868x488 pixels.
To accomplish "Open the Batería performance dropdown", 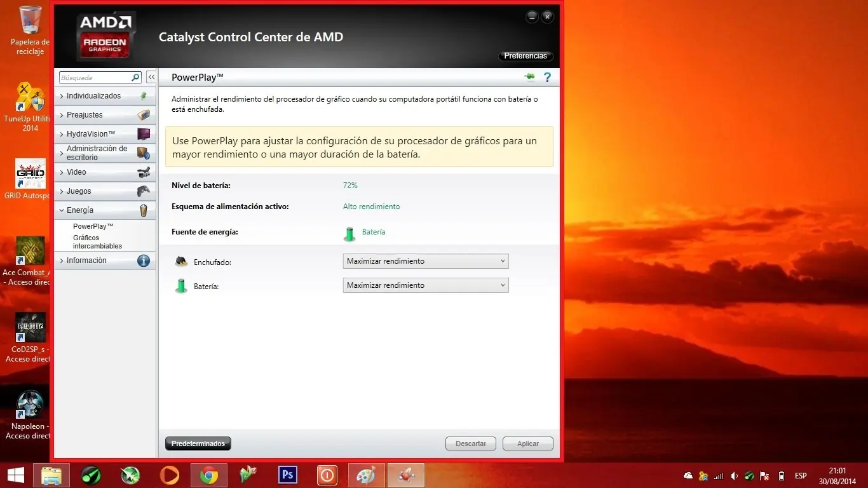I will [x=426, y=285].
